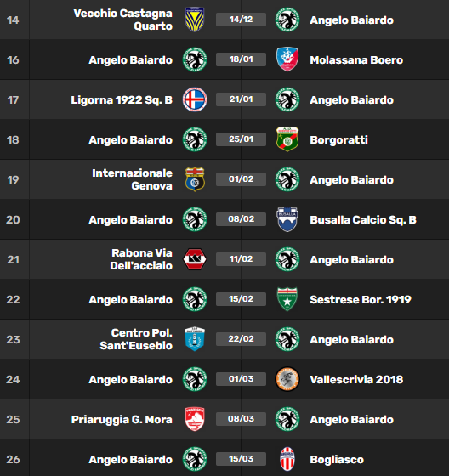Open the 14/12 match date button
This screenshot has height=476, width=449.
tap(241, 20)
